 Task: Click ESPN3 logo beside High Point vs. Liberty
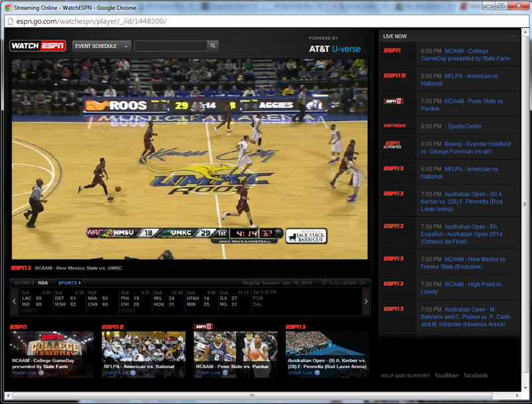pos(394,284)
